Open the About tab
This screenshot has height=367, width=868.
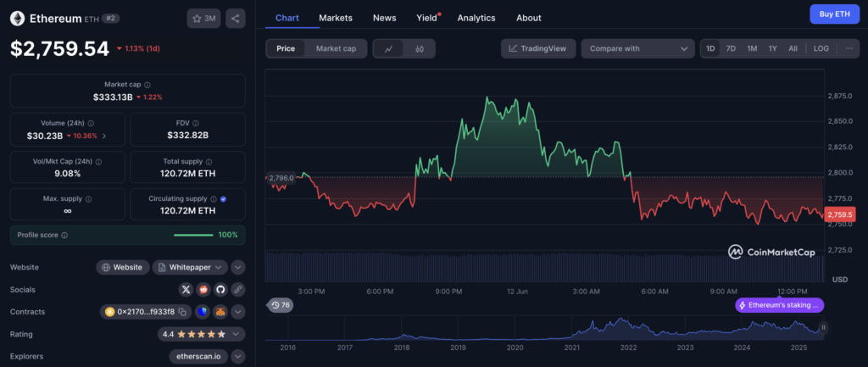(529, 18)
